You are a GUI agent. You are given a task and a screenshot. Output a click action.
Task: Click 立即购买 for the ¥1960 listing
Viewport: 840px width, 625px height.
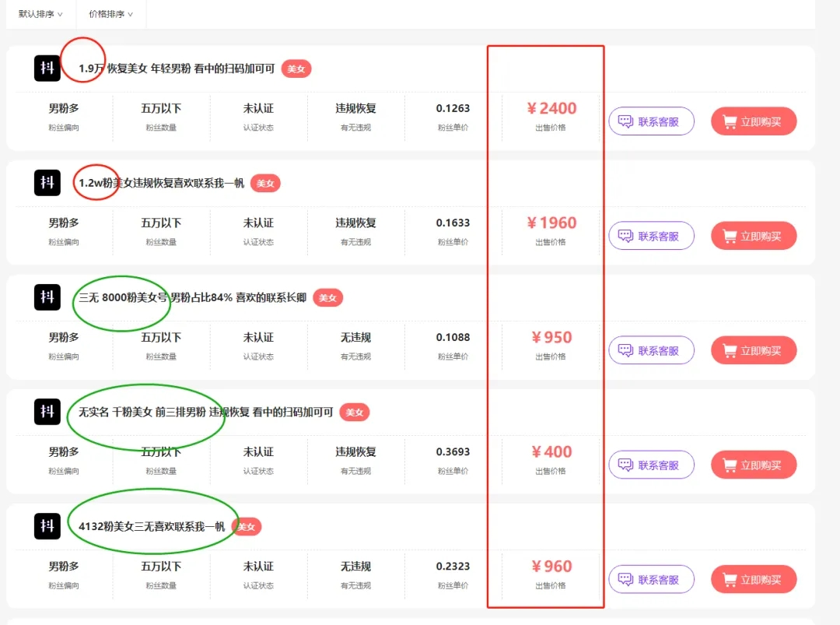(754, 236)
